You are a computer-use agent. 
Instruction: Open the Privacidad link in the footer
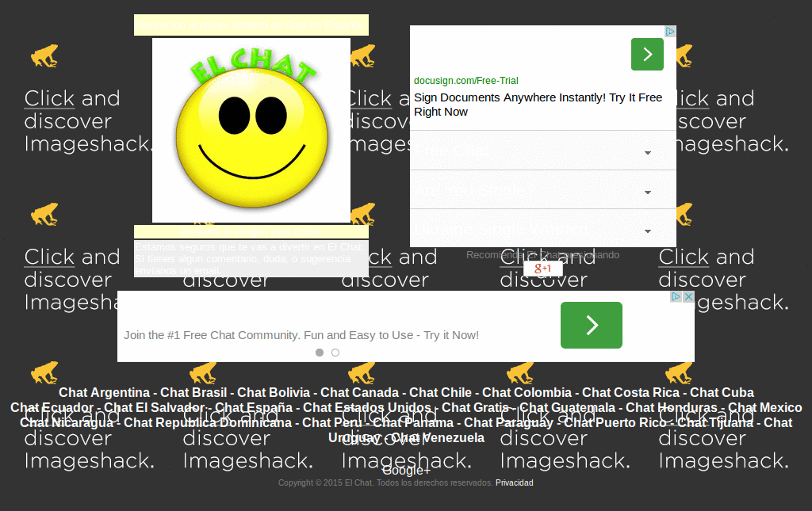coord(514,482)
